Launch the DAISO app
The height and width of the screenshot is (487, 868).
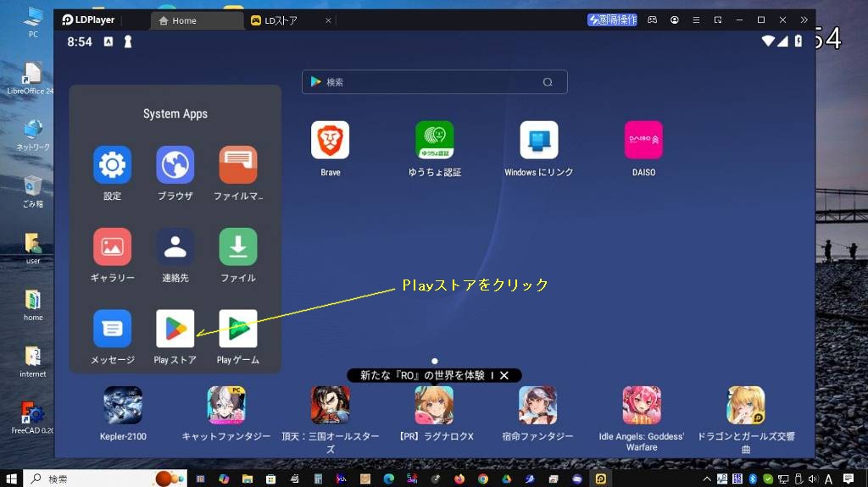pyautogui.click(x=643, y=140)
